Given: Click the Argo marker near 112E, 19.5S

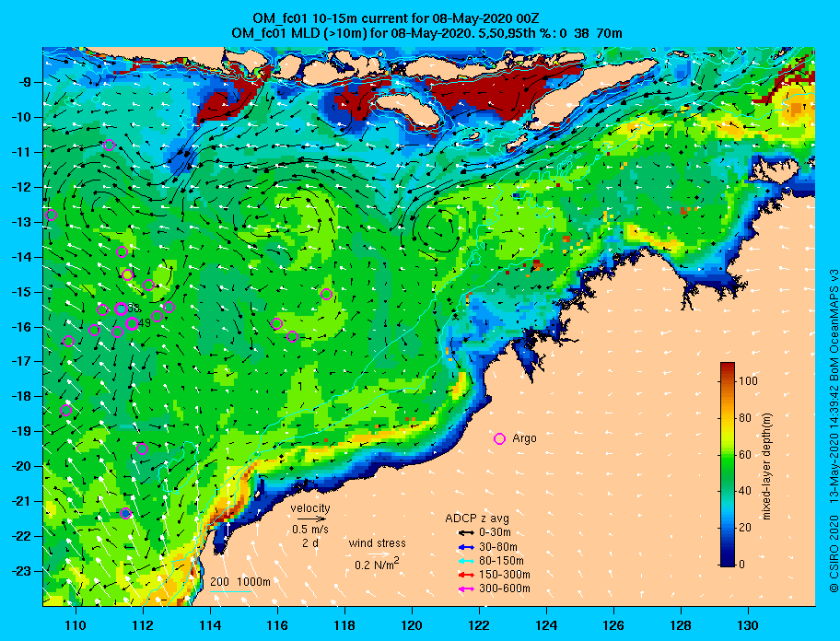Looking at the screenshot, I should tap(142, 449).
